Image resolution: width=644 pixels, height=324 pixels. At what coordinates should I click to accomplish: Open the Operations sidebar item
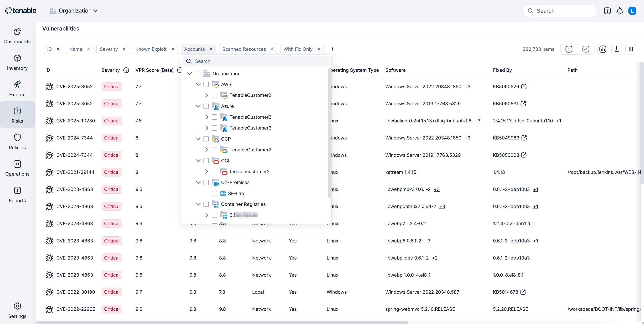pyautogui.click(x=17, y=168)
